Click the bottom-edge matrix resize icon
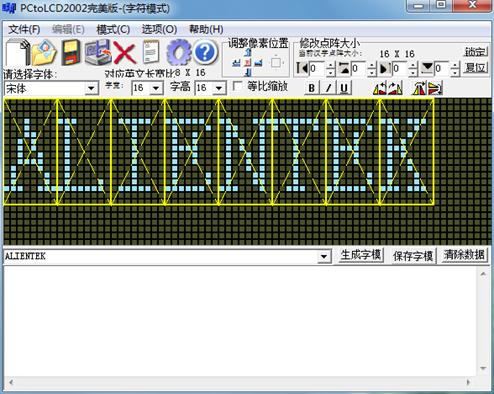The height and width of the screenshot is (394, 494). [x=427, y=68]
